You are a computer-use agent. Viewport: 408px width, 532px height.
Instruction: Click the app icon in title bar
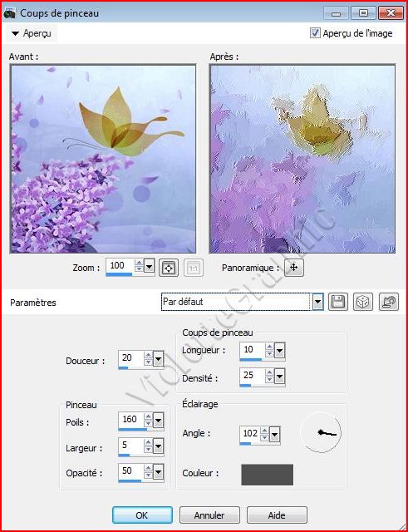[x=10, y=13]
